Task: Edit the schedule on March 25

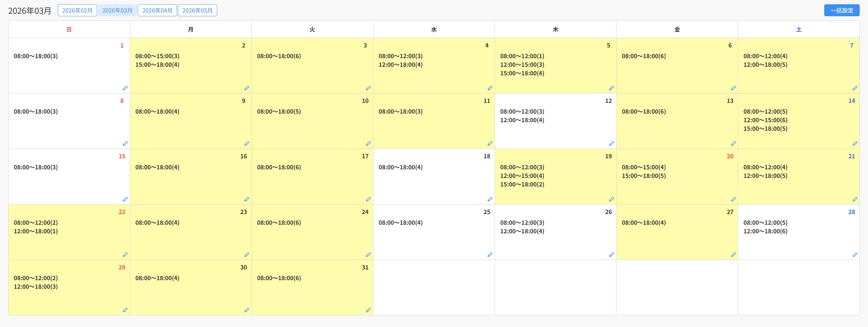Action: click(x=490, y=255)
